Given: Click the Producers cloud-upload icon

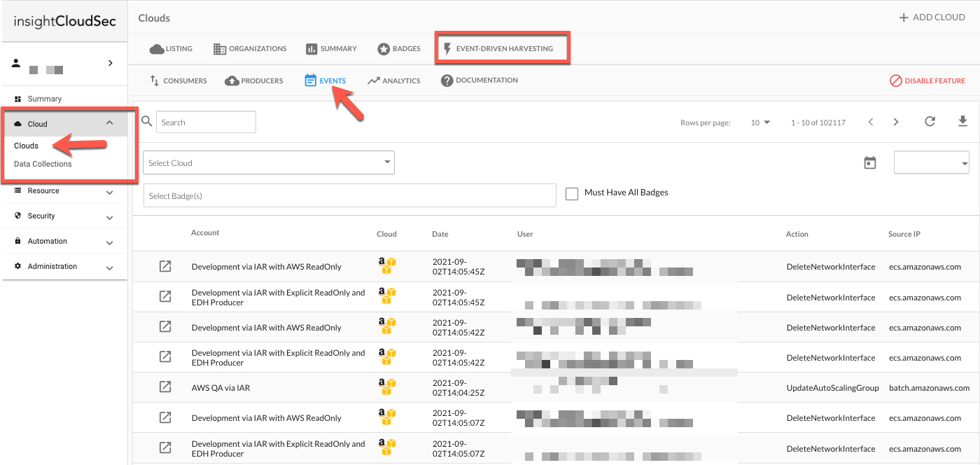Looking at the screenshot, I should [232, 81].
